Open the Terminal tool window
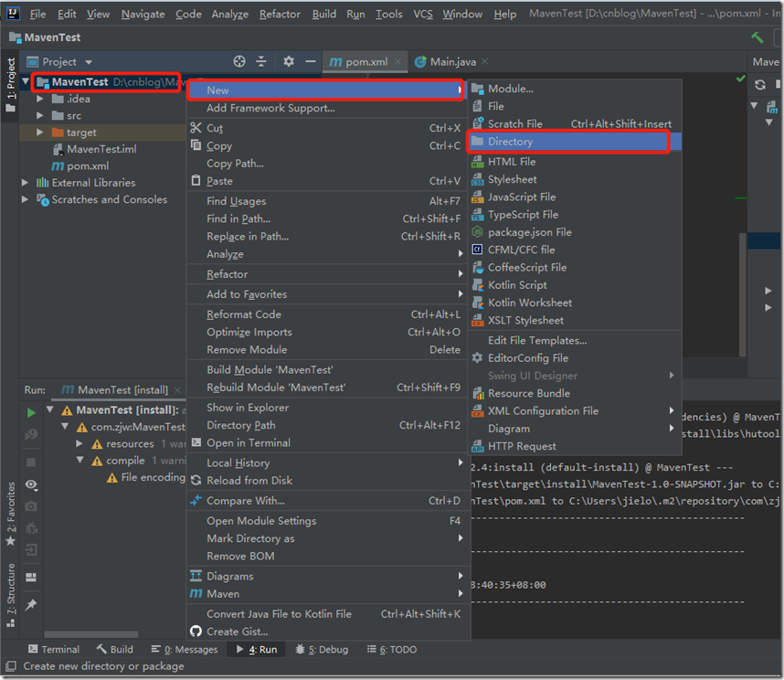 pyautogui.click(x=54, y=650)
